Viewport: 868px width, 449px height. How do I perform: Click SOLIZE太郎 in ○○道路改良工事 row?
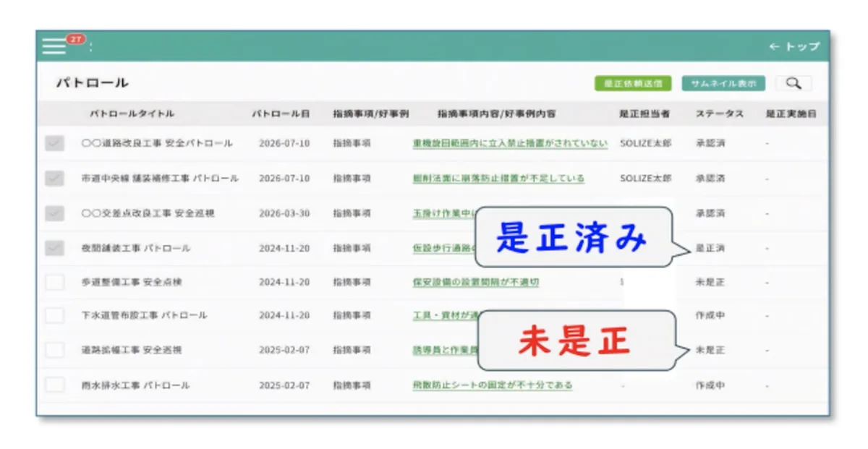[x=646, y=143]
